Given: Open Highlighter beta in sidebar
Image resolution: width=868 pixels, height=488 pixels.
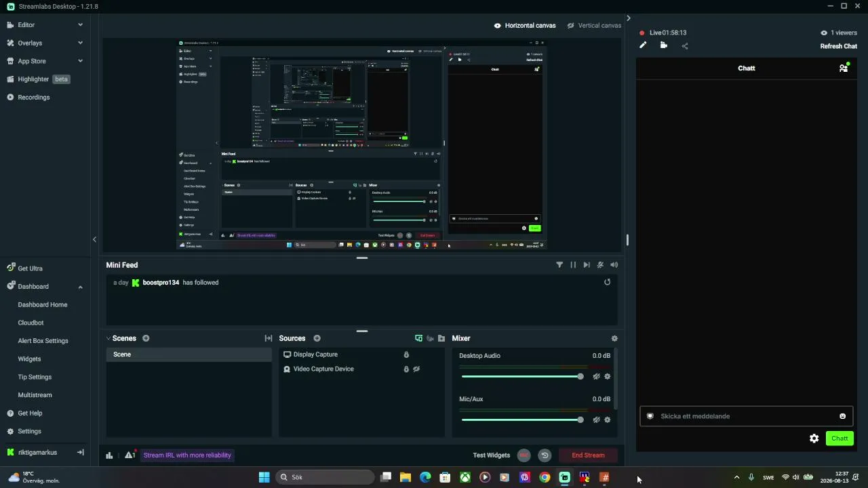Looking at the screenshot, I should (38, 79).
